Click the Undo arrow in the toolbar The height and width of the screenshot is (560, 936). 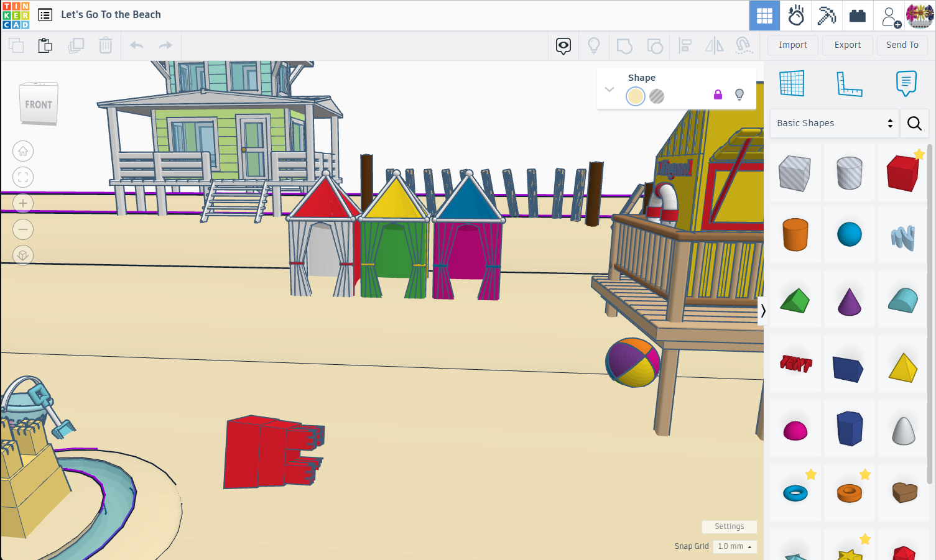click(x=136, y=45)
